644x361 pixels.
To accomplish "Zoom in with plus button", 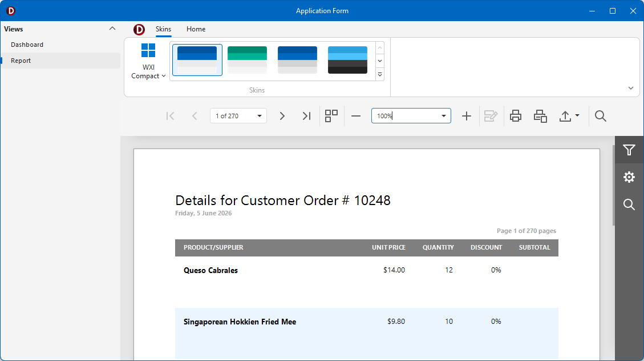I will click(467, 116).
